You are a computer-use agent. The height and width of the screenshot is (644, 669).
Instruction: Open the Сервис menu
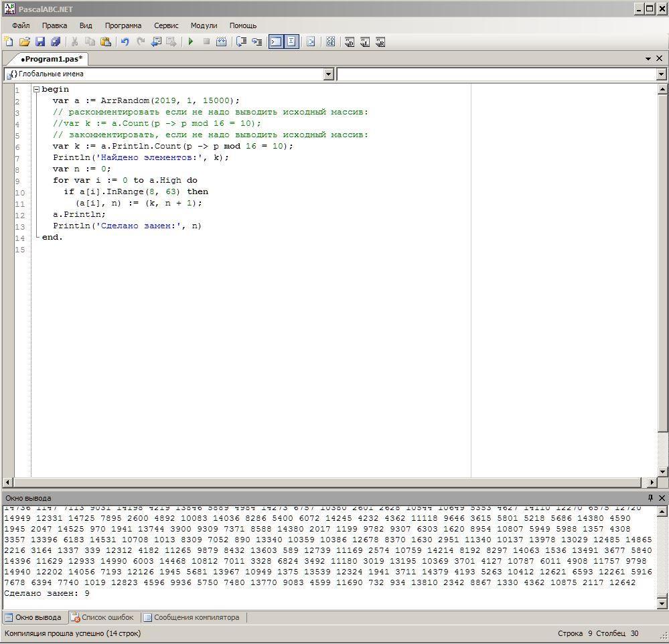(166, 25)
